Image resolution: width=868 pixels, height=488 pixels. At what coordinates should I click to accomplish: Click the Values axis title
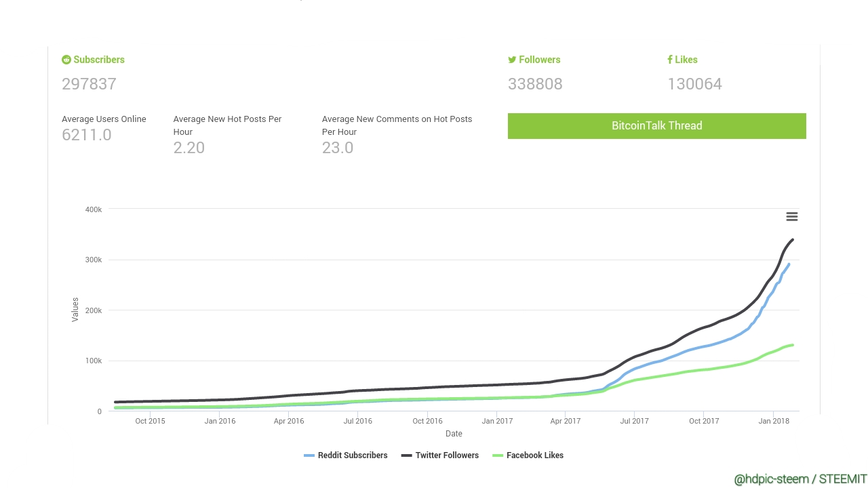pos(75,309)
